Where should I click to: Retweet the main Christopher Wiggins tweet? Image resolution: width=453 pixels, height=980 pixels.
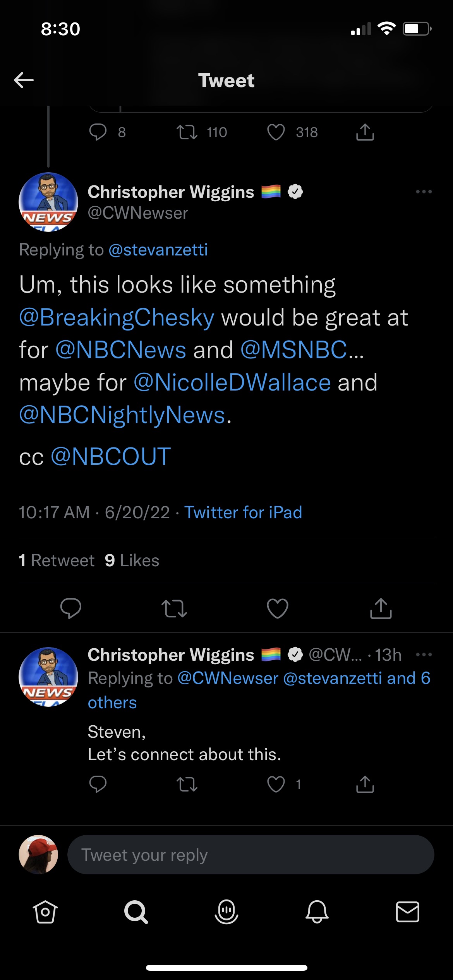coord(174,608)
